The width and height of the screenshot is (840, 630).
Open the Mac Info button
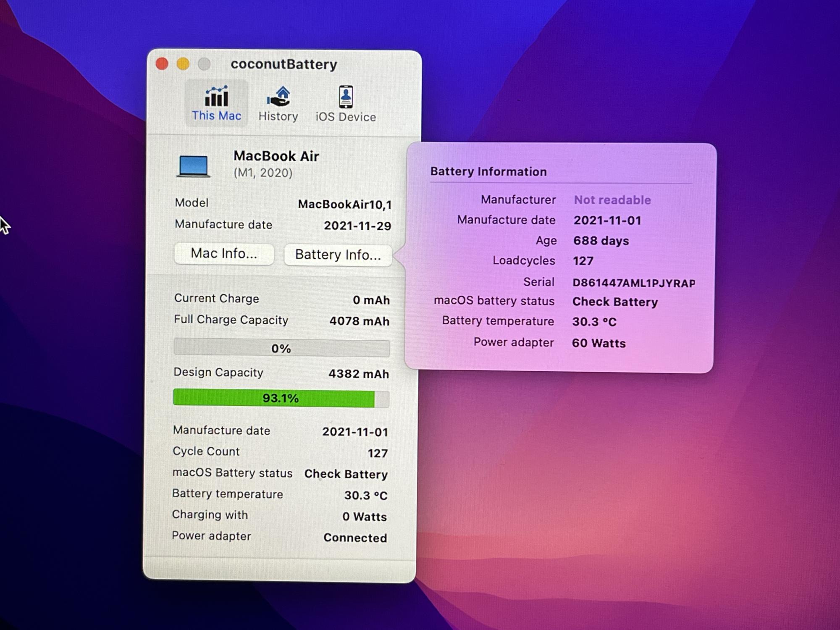224,254
